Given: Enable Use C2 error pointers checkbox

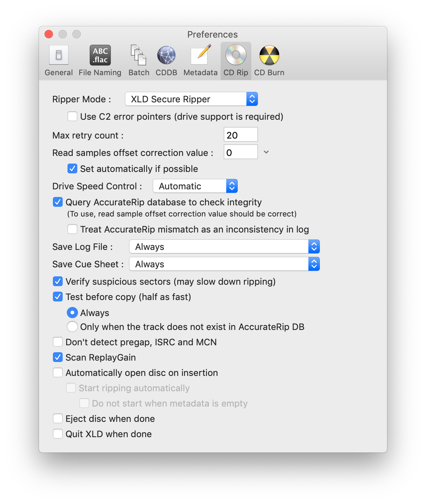Looking at the screenshot, I should pyautogui.click(x=72, y=117).
